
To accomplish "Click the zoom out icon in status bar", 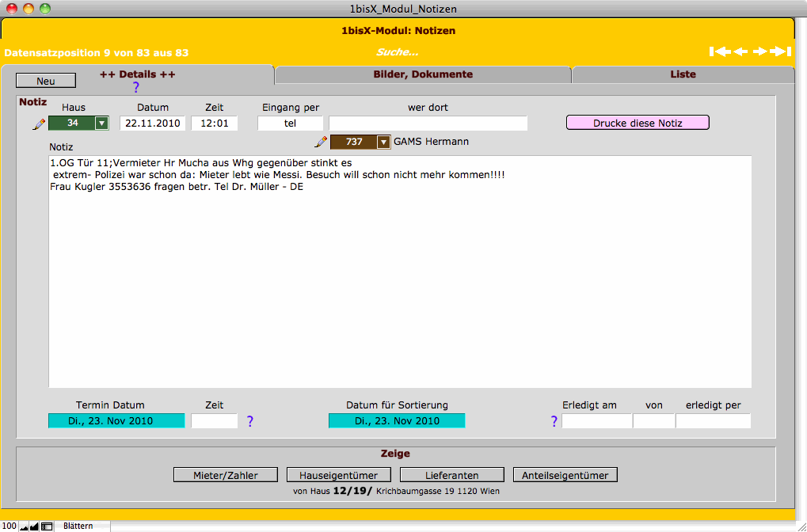I will (24, 526).
